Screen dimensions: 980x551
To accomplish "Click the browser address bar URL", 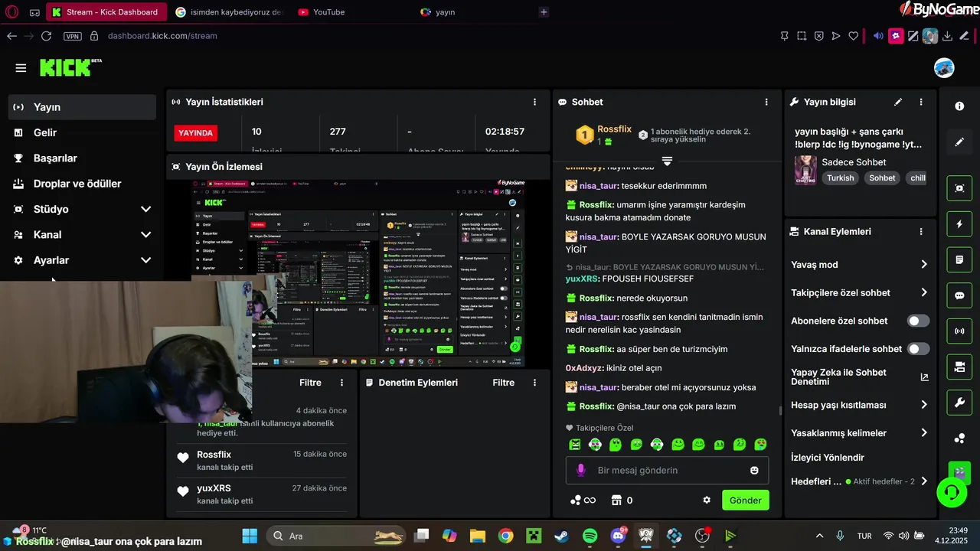I will coord(162,36).
